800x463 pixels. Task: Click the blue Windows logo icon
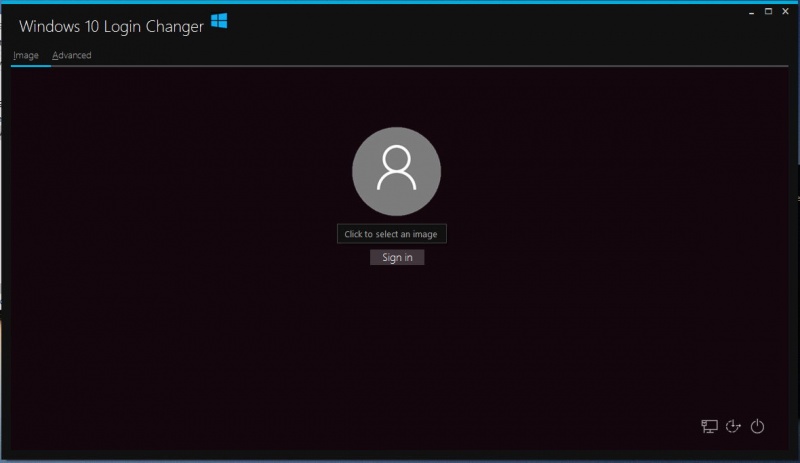219,21
